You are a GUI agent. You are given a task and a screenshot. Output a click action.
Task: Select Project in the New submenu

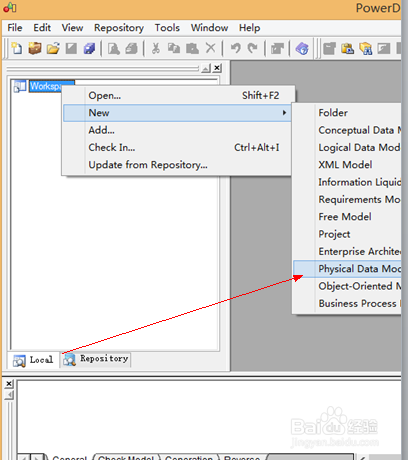point(347,234)
